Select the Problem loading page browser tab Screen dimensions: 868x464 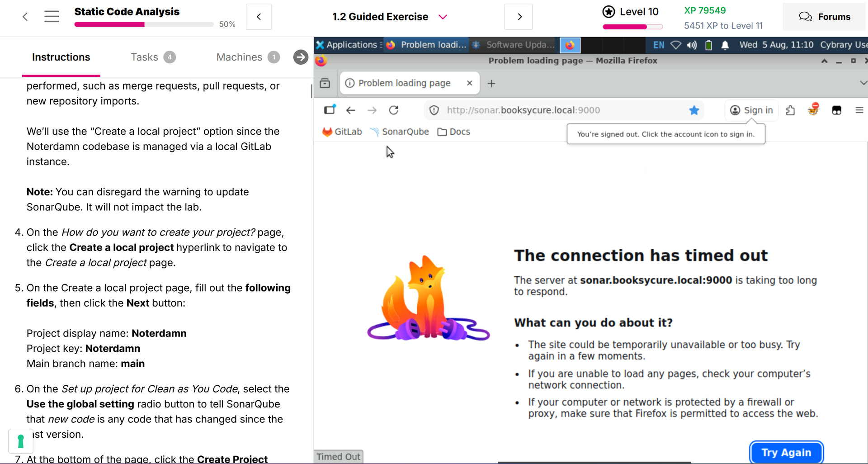click(x=410, y=83)
